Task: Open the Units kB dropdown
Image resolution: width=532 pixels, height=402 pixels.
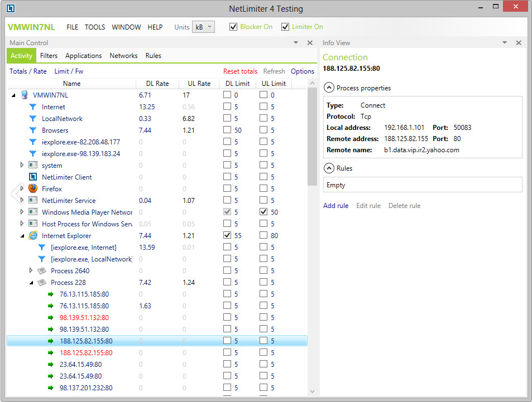Action: coord(203,27)
